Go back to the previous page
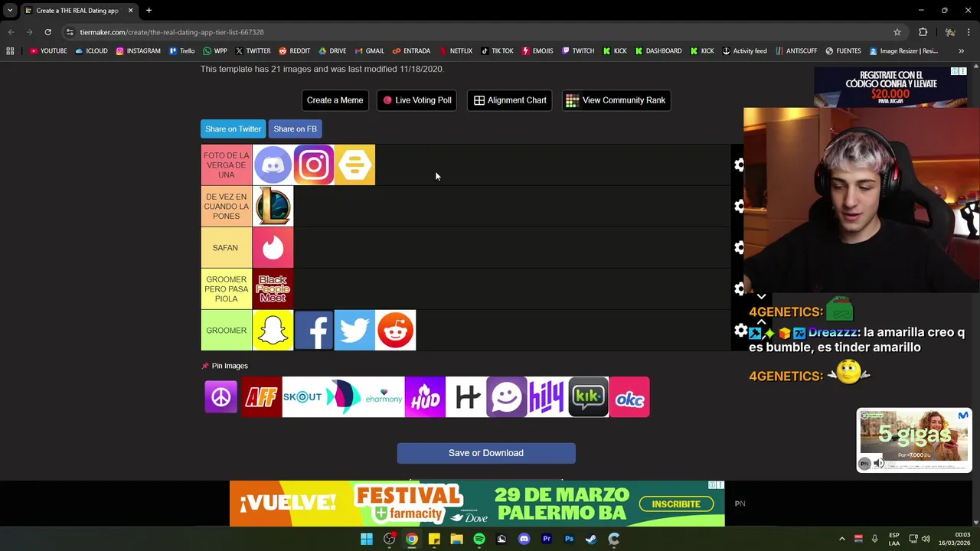 point(11,32)
